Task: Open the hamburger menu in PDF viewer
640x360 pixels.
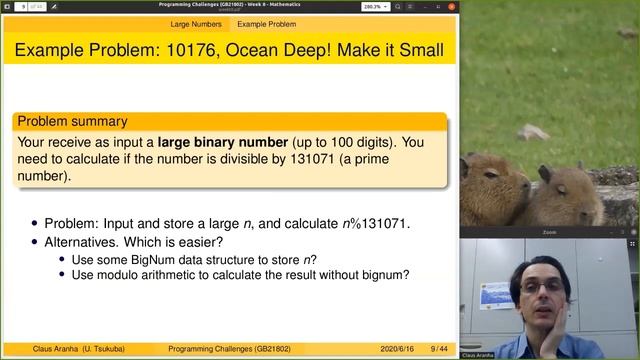Action: [x=410, y=7]
